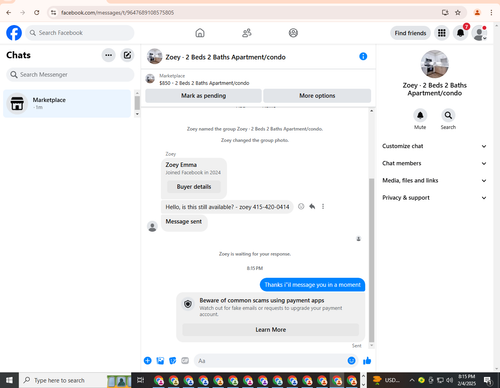Open taskbar clock showing 8:15 PM
The width and height of the screenshot is (500, 388).
point(467,380)
